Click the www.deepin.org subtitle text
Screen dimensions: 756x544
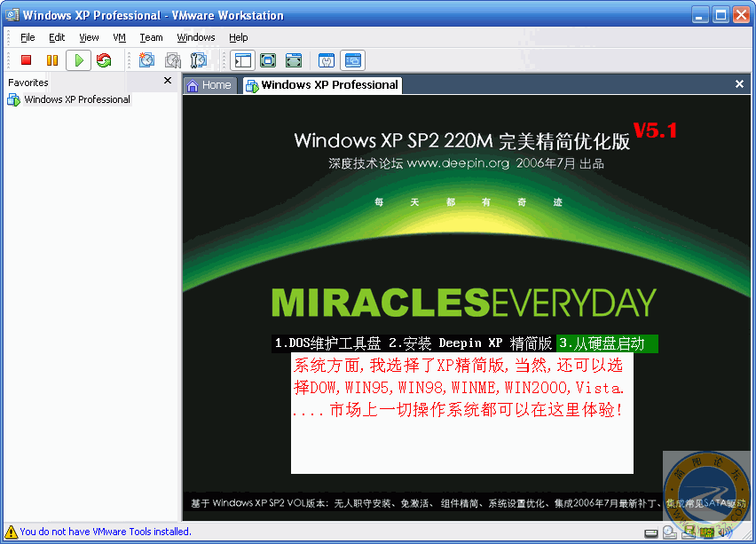[x=458, y=163]
